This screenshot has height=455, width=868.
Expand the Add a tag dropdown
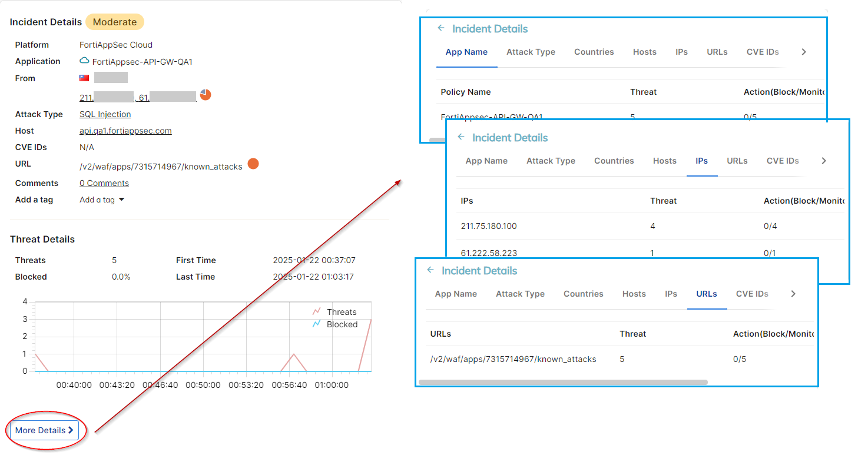pyautogui.click(x=101, y=200)
